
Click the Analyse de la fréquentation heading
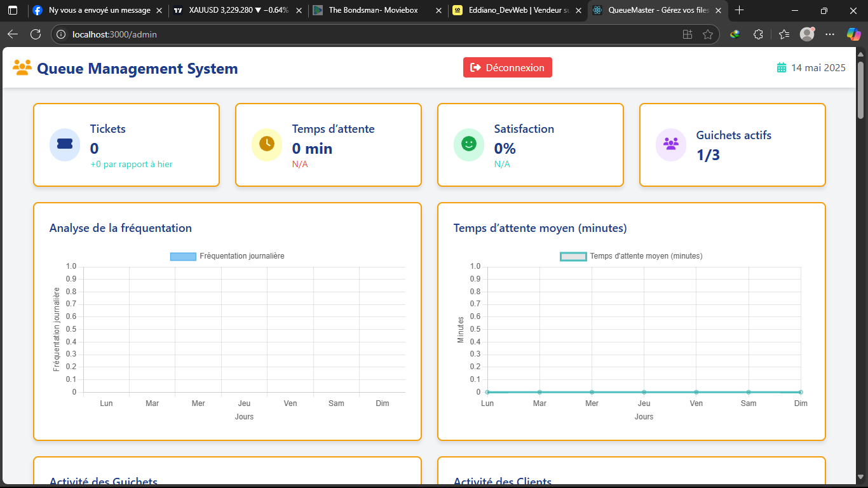pyautogui.click(x=121, y=227)
